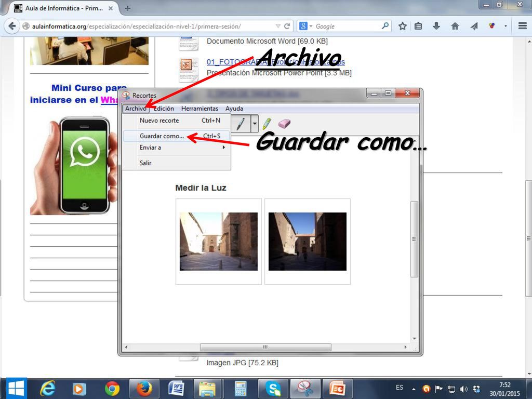Open Skype from taskbar
Viewport: 532px width, 399px height.
tap(272, 389)
